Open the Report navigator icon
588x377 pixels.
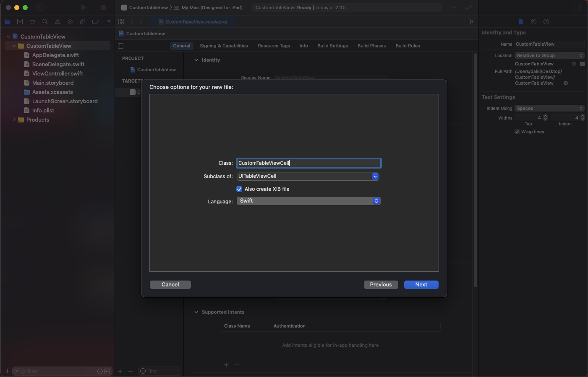(x=108, y=22)
